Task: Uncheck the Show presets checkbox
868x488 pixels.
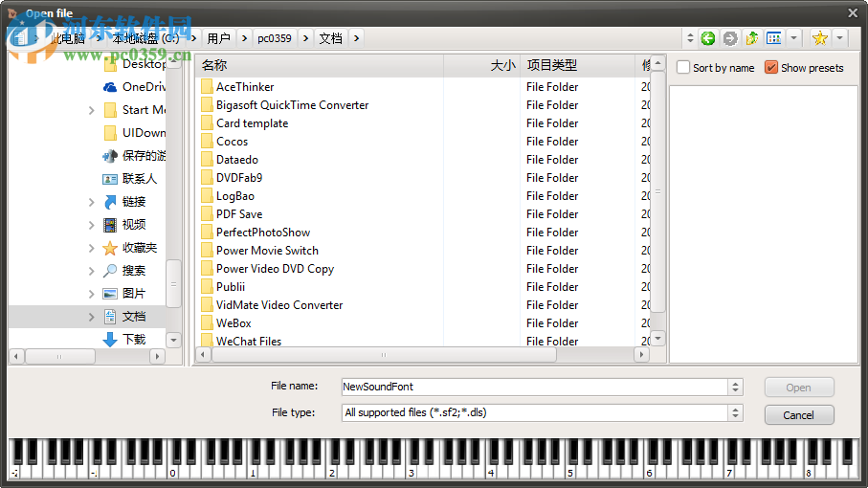Action: tap(771, 68)
